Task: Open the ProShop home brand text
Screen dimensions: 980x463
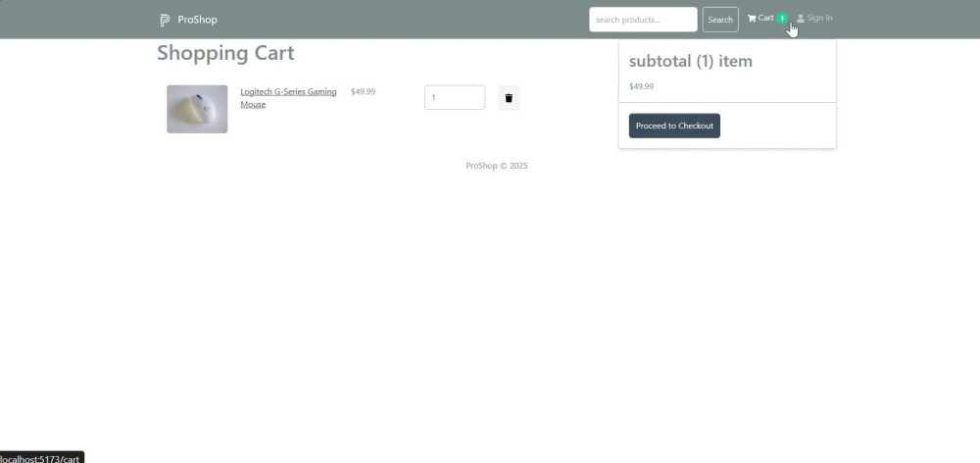Action: 198,20
